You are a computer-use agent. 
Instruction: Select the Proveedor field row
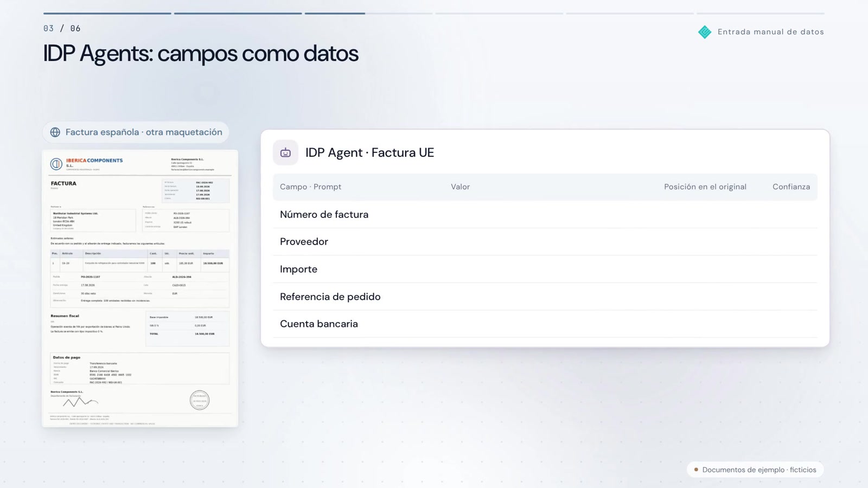click(x=545, y=242)
